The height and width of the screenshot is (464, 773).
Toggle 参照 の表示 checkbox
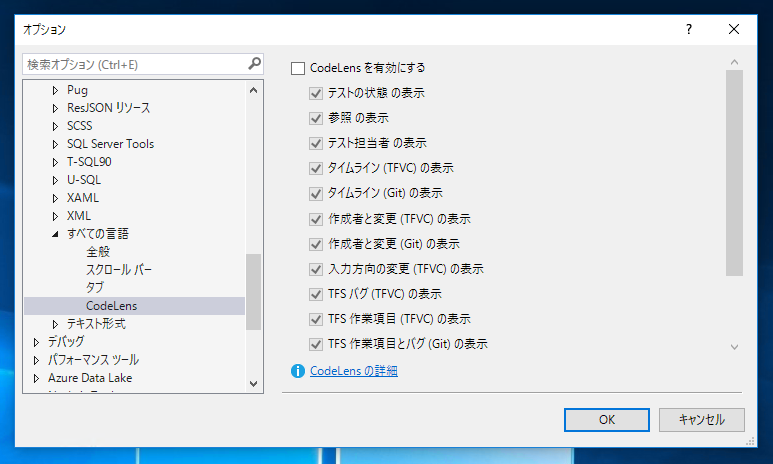pos(316,118)
